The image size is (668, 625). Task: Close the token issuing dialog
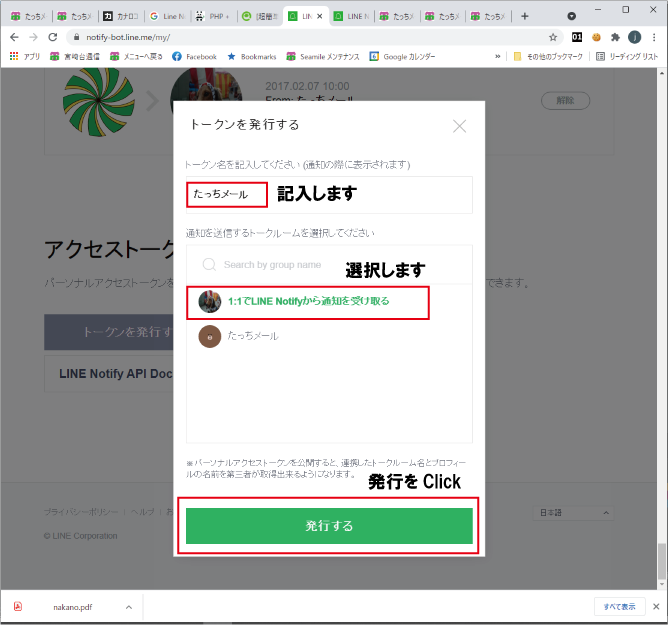(x=459, y=126)
